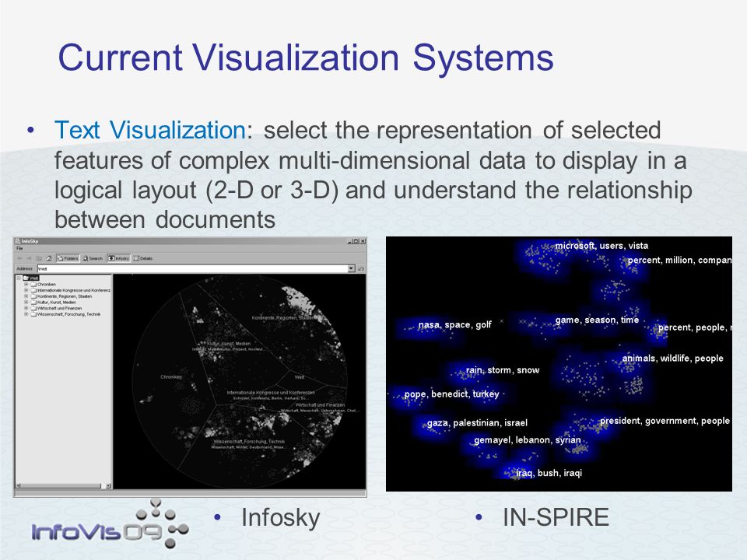This screenshot has width=747, height=560.
Task: Select Wirtschaft und Finanzen in tree
Action: click(x=60, y=308)
